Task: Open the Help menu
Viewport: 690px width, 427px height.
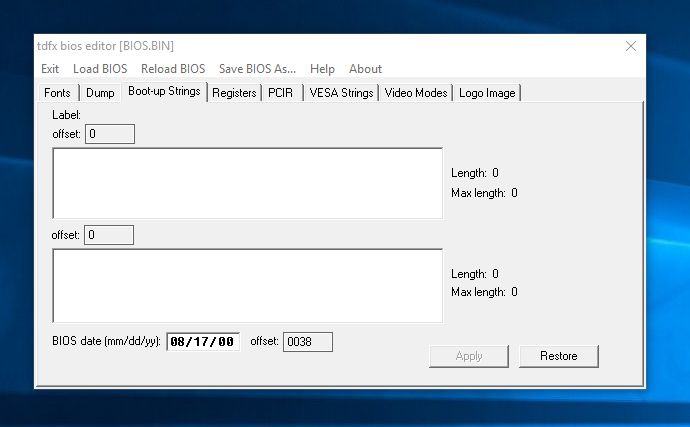Action: click(x=322, y=69)
